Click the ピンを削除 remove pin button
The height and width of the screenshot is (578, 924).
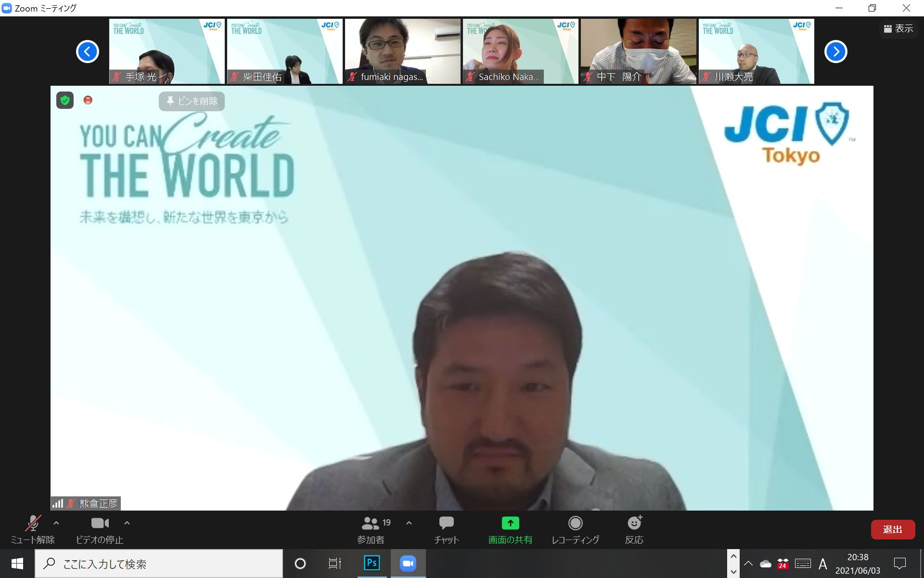(192, 101)
